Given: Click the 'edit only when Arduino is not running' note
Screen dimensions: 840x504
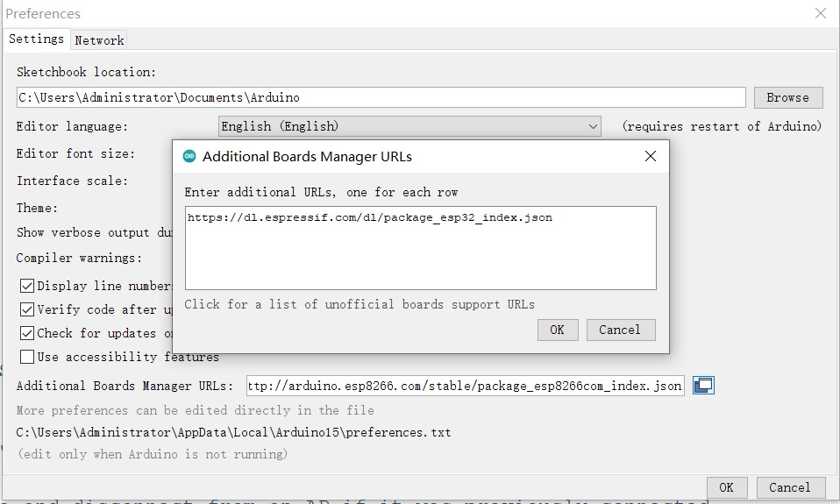Looking at the screenshot, I should point(153,454).
